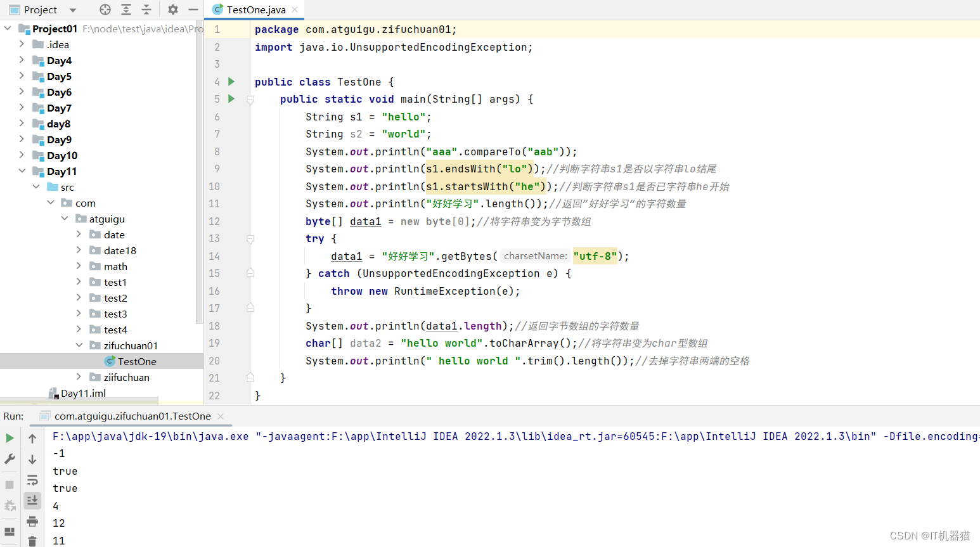This screenshot has height=547, width=980.
Task: Move down the stack trace arrow
Action: [x=32, y=459]
